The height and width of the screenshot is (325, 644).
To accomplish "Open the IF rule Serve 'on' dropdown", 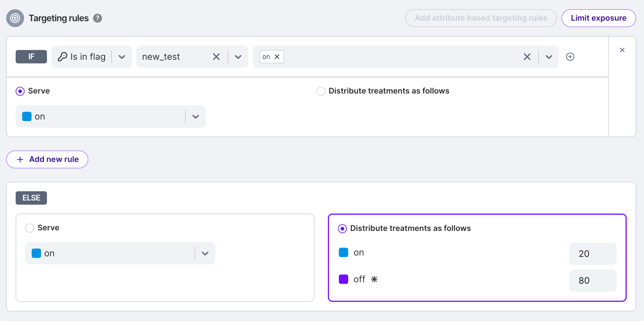I will [x=111, y=116].
